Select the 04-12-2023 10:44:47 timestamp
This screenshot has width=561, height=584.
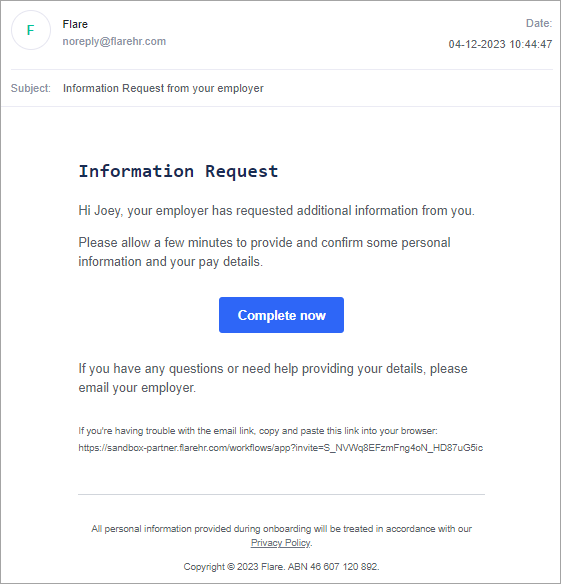point(500,44)
